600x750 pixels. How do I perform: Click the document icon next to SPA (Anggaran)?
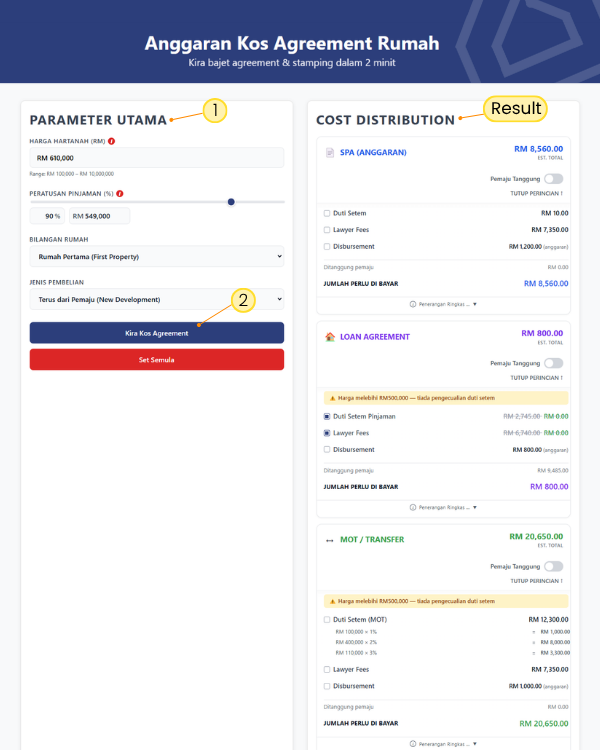tap(330, 152)
